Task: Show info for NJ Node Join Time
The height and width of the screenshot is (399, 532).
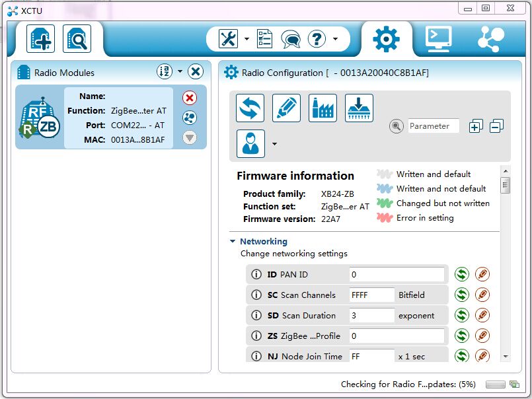Action: pos(256,356)
